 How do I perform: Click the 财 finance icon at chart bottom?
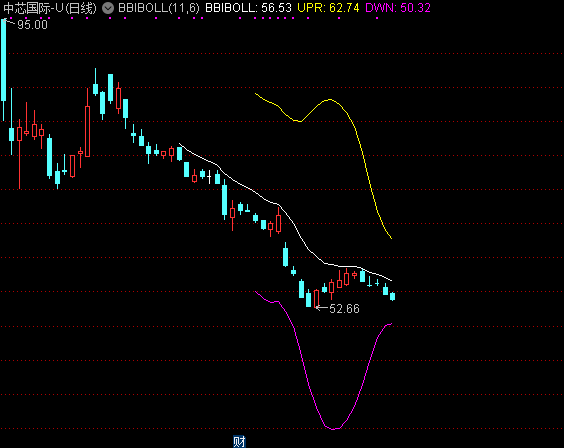(239, 442)
